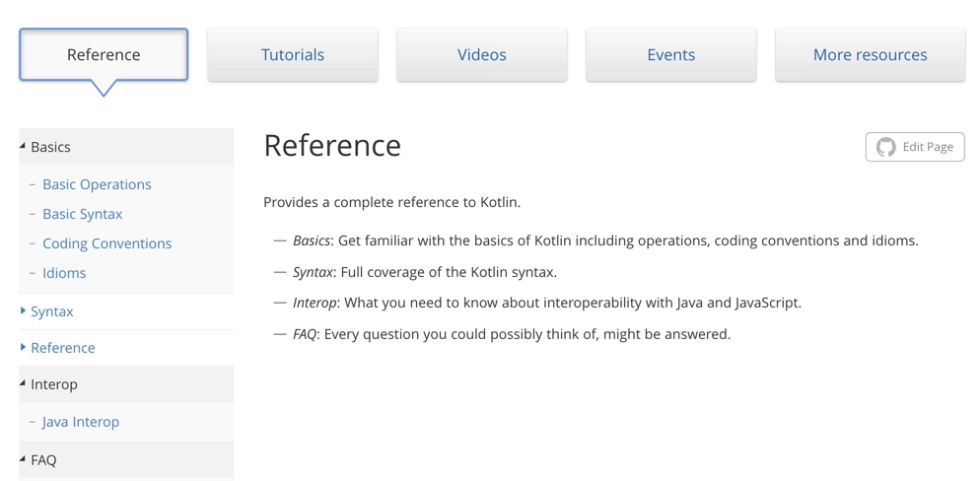
Task: Go to the Events tab
Action: tap(671, 54)
